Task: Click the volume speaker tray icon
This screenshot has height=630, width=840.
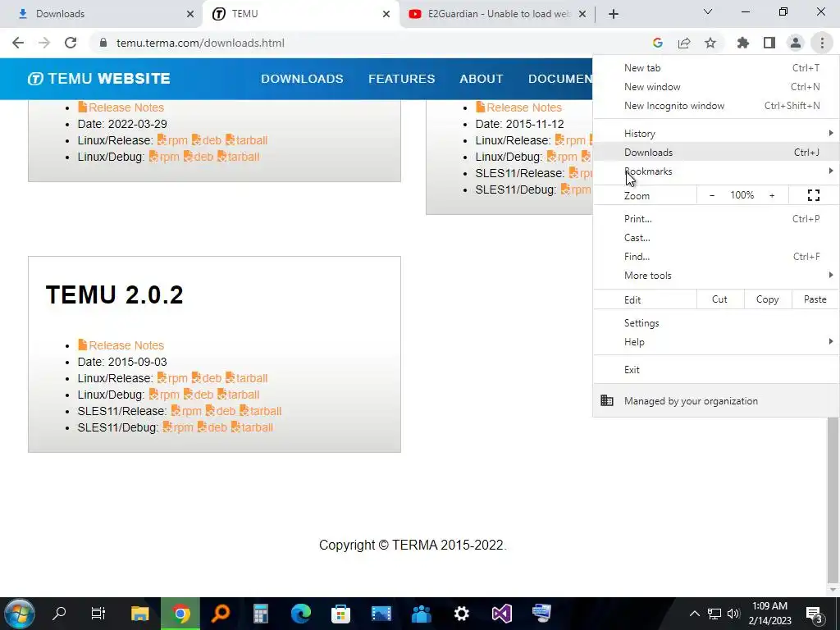Action: click(x=733, y=614)
